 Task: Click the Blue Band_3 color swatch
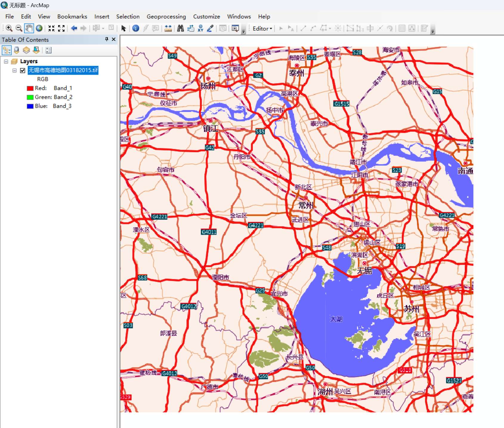point(30,106)
